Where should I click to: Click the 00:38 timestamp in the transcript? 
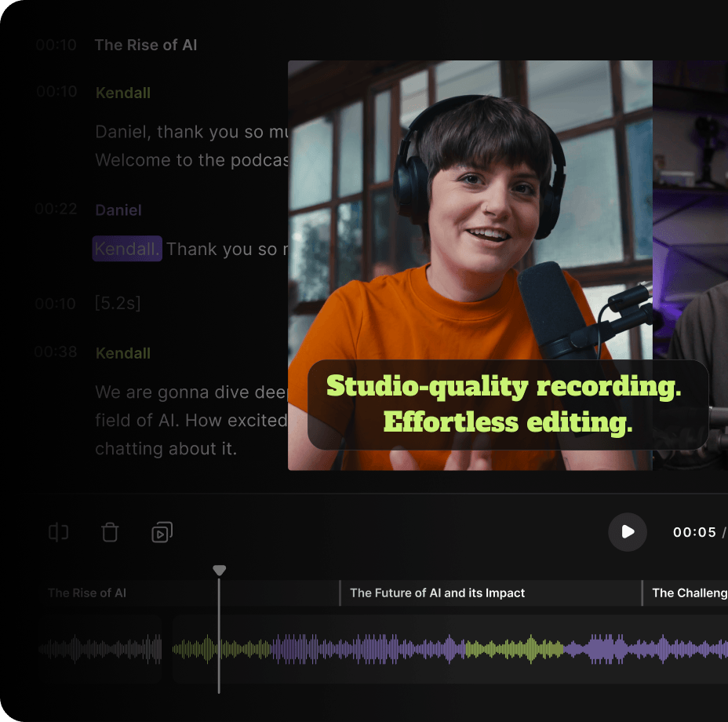56,352
